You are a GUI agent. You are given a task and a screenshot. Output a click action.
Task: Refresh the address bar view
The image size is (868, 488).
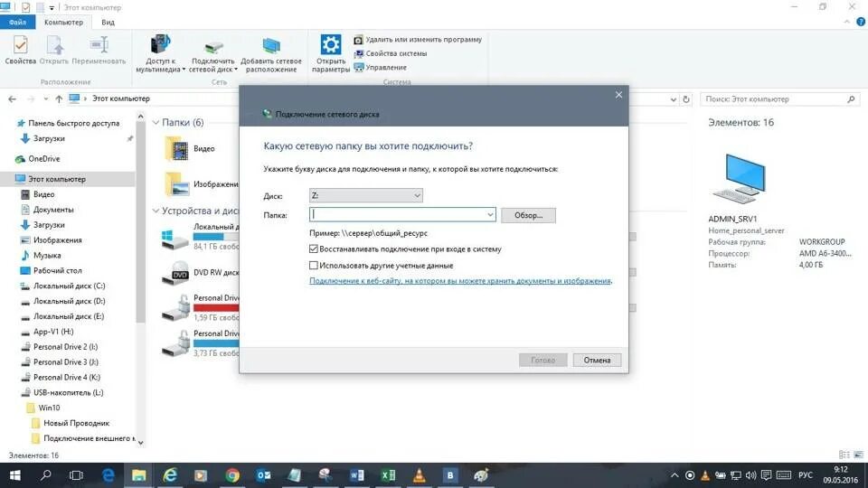tap(686, 99)
